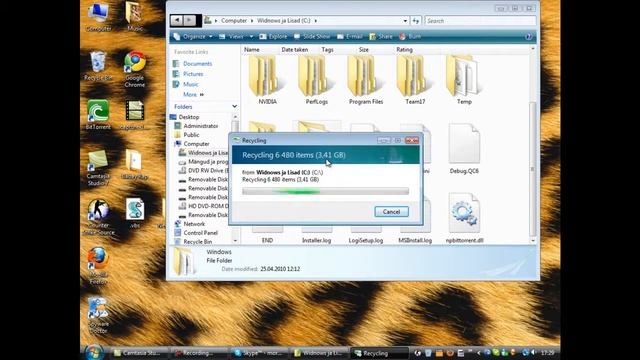
Task: Sort by the Name column header
Action: pos(251,49)
